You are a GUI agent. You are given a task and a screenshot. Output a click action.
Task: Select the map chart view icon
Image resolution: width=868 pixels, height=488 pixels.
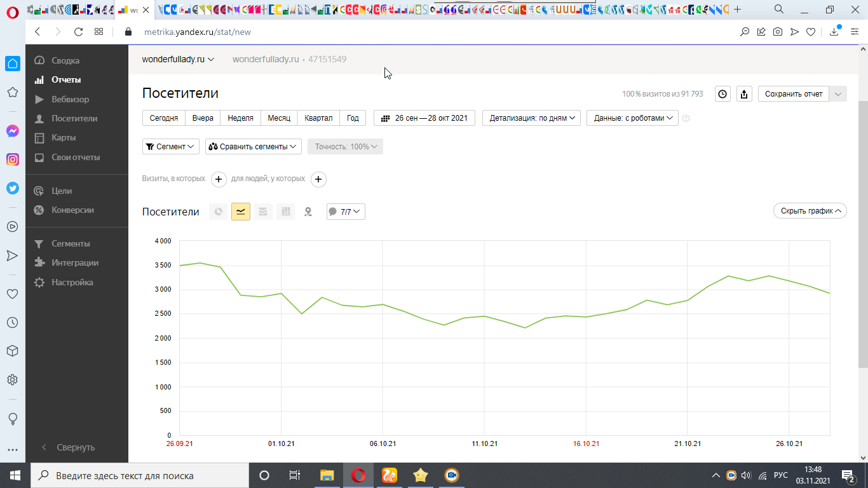click(x=308, y=212)
